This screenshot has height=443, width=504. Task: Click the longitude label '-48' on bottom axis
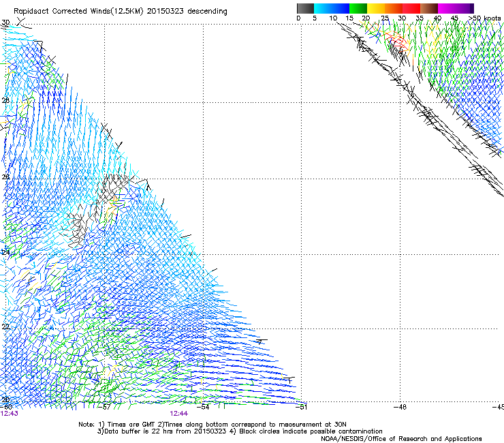(x=400, y=407)
